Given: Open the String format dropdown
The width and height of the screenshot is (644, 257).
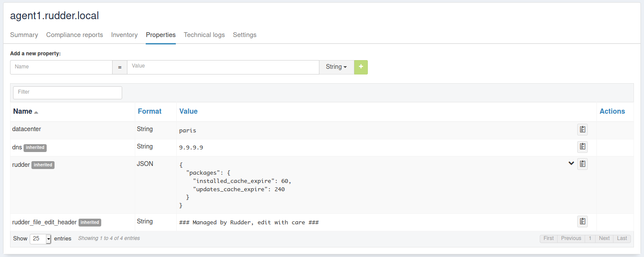Looking at the screenshot, I should [336, 67].
